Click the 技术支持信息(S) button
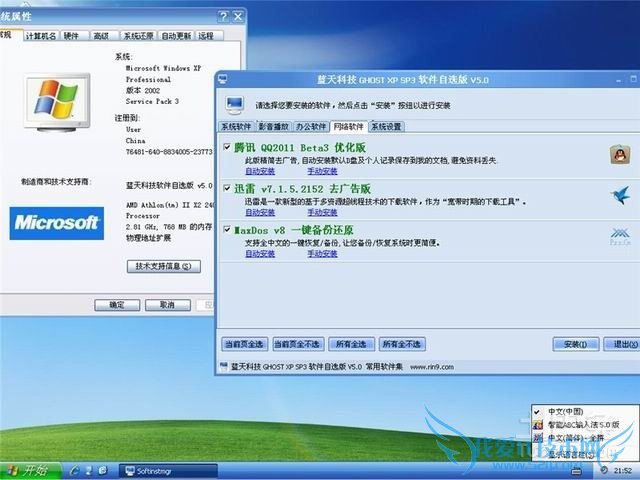The image size is (640, 480). [x=163, y=267]
